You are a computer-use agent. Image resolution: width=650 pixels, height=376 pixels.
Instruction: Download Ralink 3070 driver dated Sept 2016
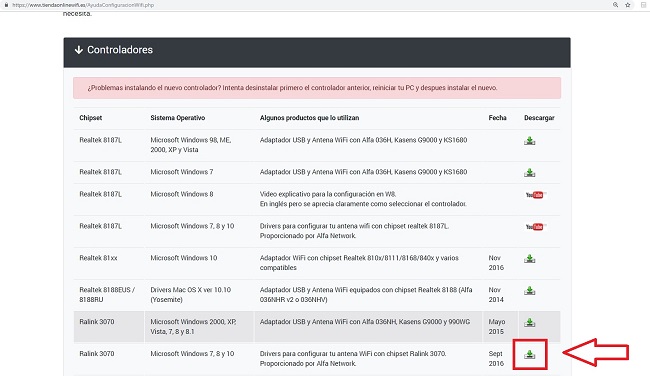pos(529,354)
